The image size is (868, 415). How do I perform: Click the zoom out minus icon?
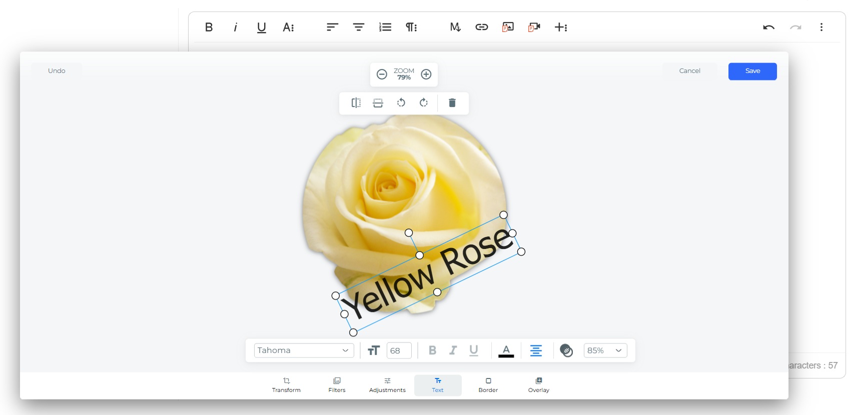[382, 74]
